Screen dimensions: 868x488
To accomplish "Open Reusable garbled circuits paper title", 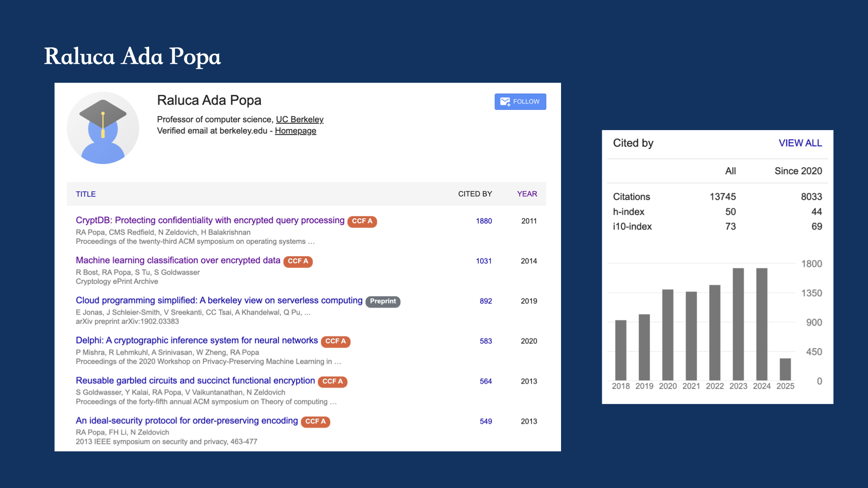I will 195,380.
